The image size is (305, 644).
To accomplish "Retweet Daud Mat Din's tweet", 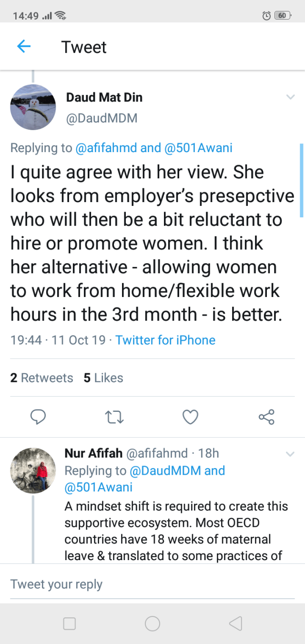I will [x=114, y=418].
